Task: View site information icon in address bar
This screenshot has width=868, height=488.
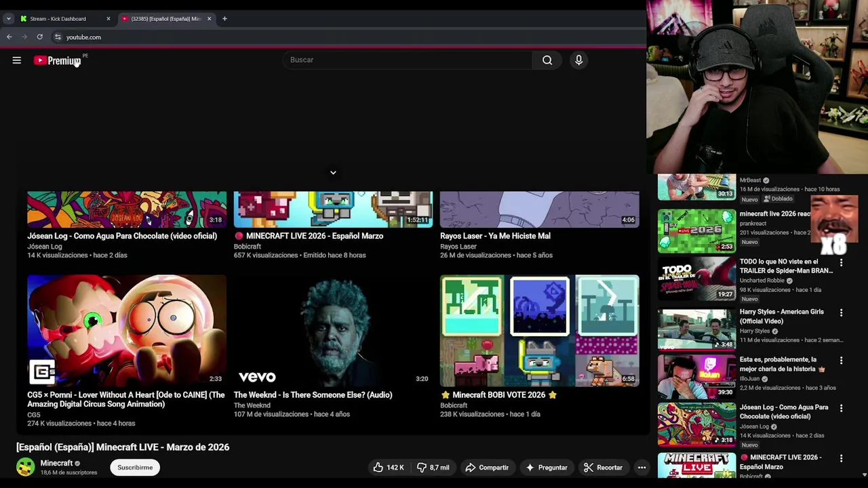Action: 58,37
